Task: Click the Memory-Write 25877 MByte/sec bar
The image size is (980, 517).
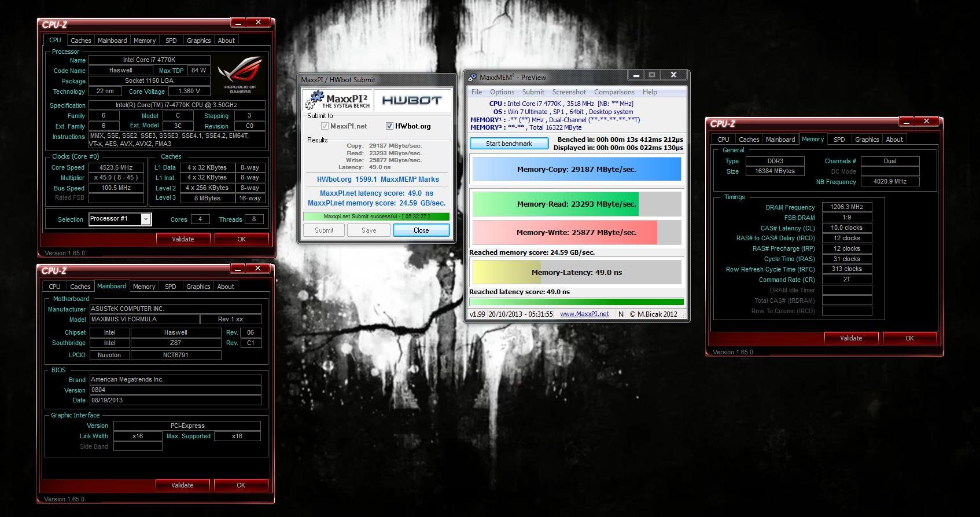Action: click(x=577, y=232)
